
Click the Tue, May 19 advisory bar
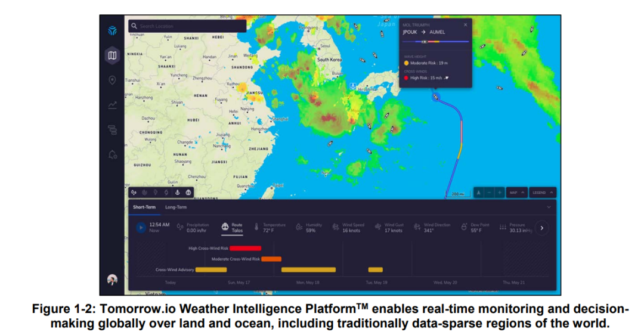pos(376,269)
